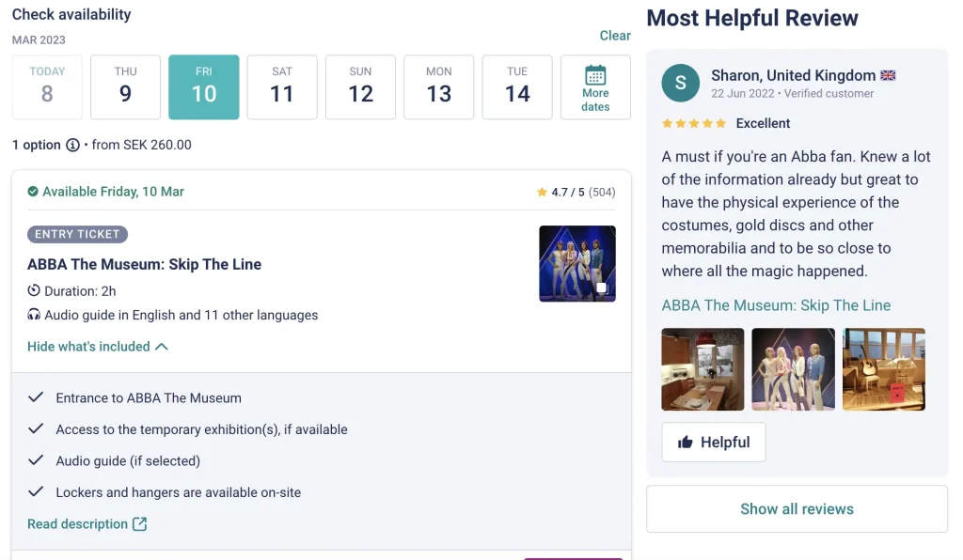Open the More dates calendar icon
The width and height of the screenshot is (963, 560).
(595, 75)
